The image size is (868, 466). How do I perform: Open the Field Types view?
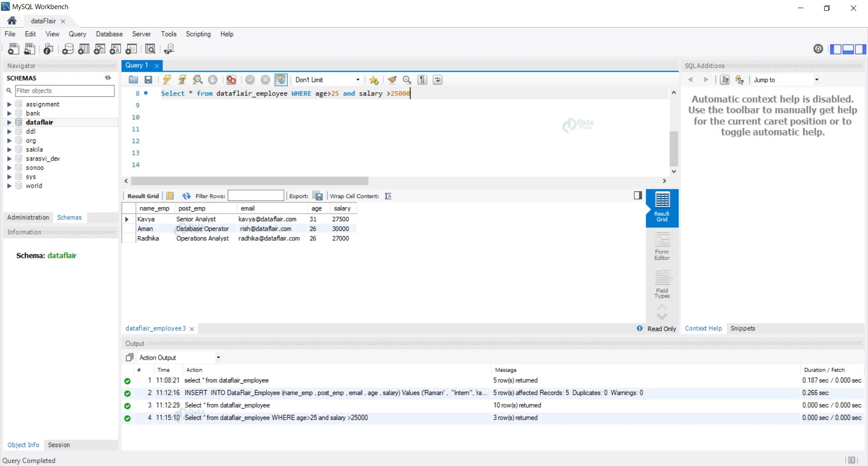pos(662,284)
